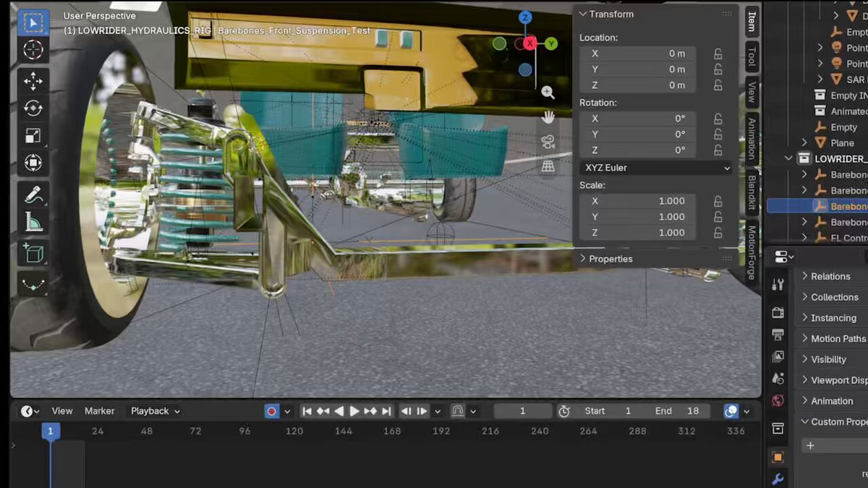The height and width of the screenshot is (488, 868).
Task: Click the viewport zoom magnifier icon
Action: (548, 92)
